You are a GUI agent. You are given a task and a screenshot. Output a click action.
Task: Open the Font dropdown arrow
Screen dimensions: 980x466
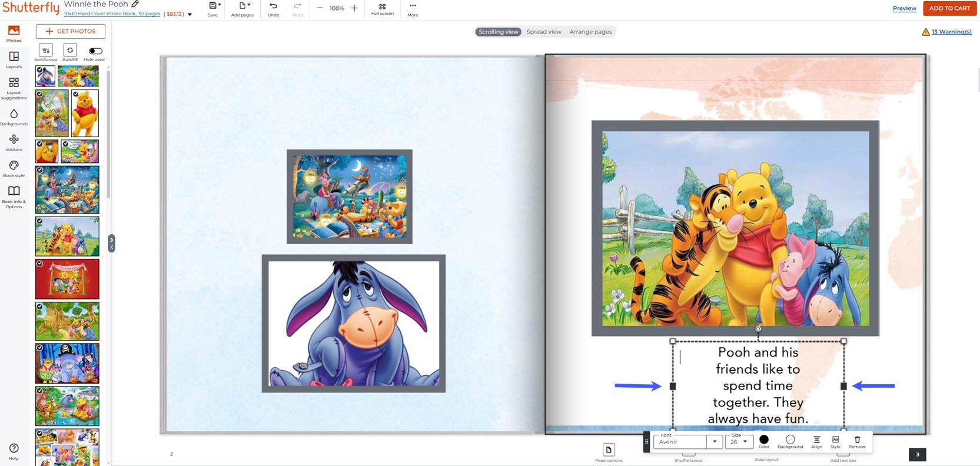click(715, 442)
